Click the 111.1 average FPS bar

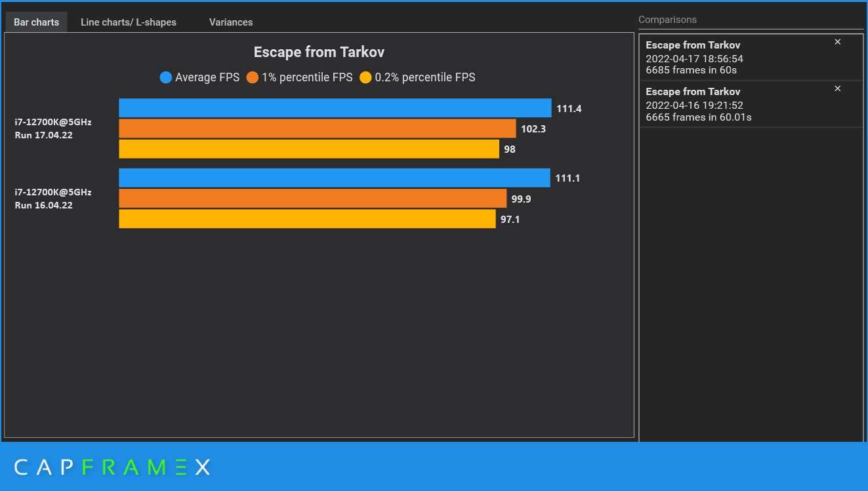pyautogui.click(x=335, y=178)
